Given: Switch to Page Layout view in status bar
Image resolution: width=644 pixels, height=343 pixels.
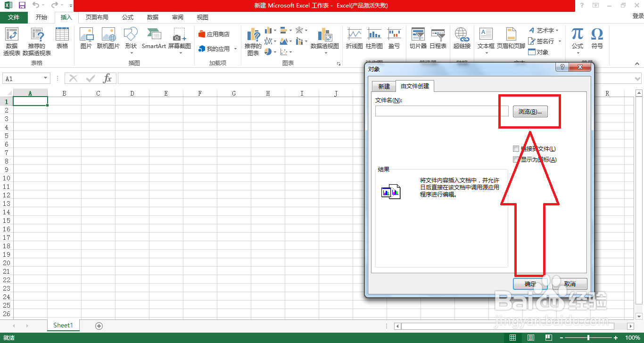Looking at the screenshot, I should [x=530, y=338].
